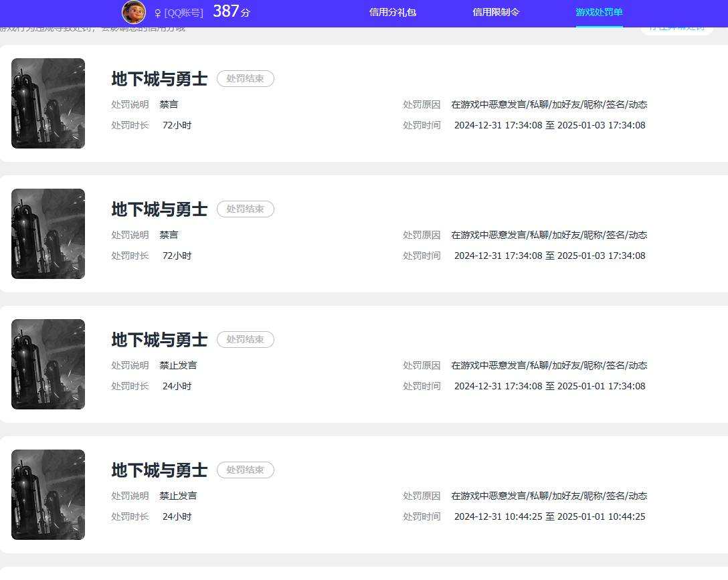Click 处罚结束 badge on penalty ending 2025-01-01 17:34:08
728x580 pixels.
coord(245,340)
